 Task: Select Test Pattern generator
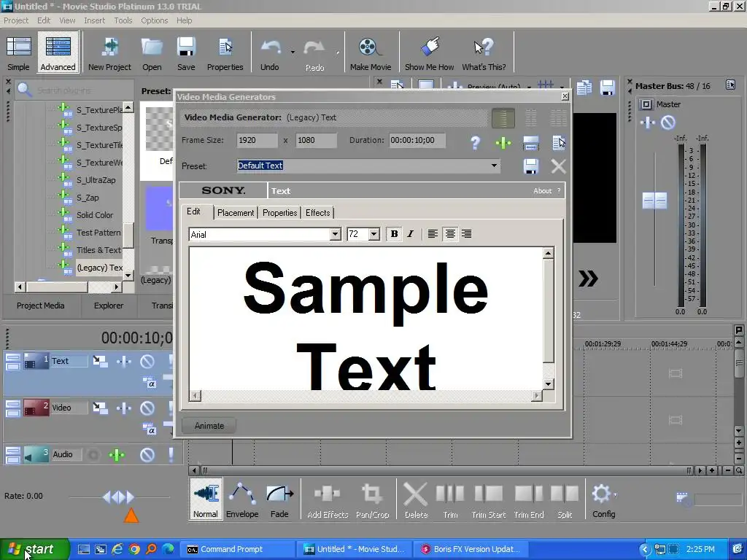tap(98, 233)
